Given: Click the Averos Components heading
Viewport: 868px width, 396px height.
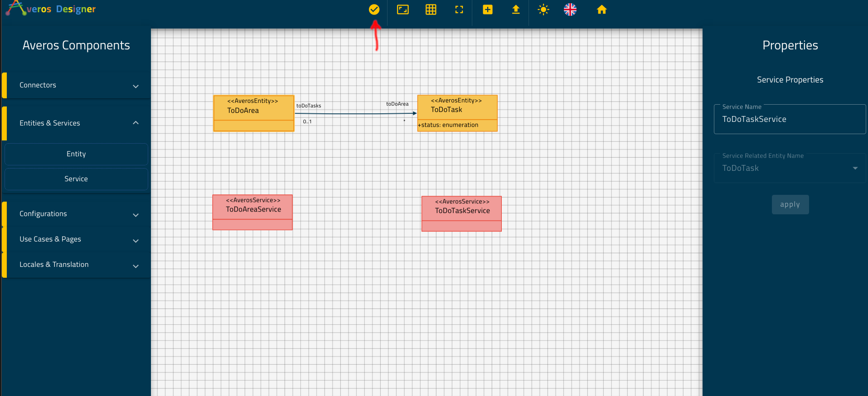Looking at the screenshot, I should 76,45.
